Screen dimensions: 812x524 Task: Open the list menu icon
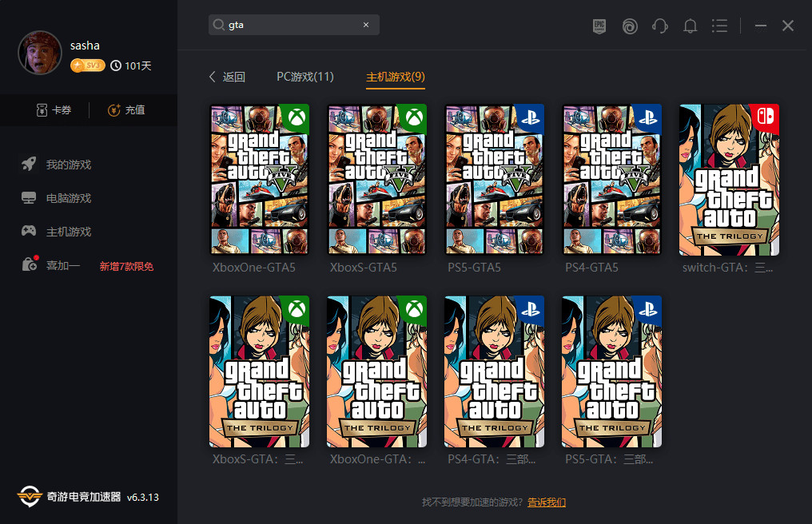(x=720, y=26)
